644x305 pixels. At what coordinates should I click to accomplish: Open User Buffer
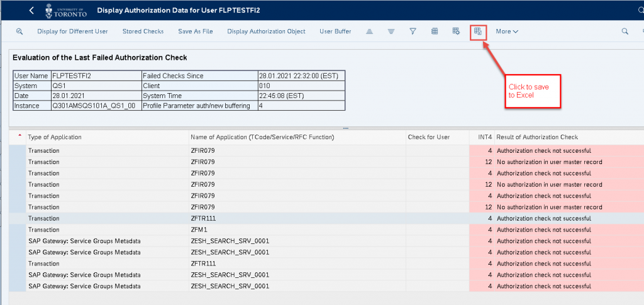tap(335, 31)
